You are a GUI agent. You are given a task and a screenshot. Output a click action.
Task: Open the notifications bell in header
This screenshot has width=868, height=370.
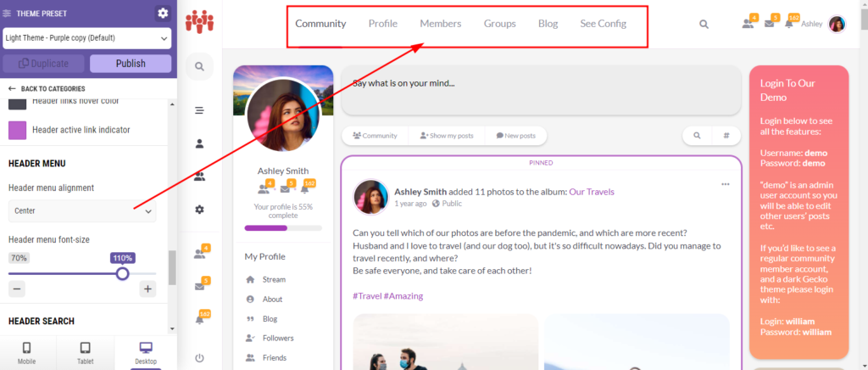coord(789,24)
